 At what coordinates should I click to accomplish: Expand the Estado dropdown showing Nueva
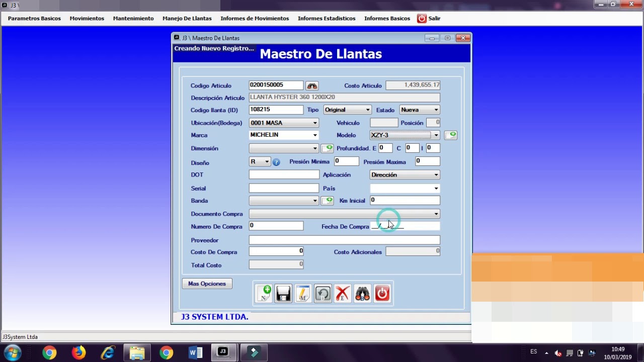tap(436, 110)
